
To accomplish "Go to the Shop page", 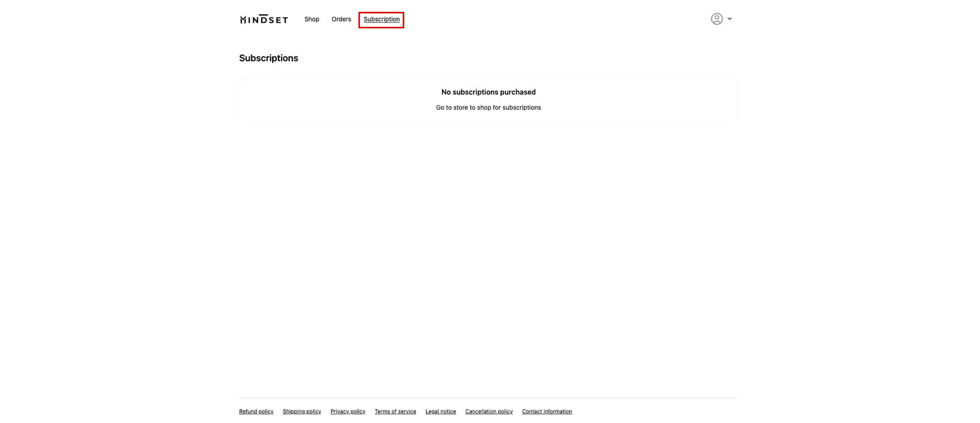I will [x=312, y=20].
